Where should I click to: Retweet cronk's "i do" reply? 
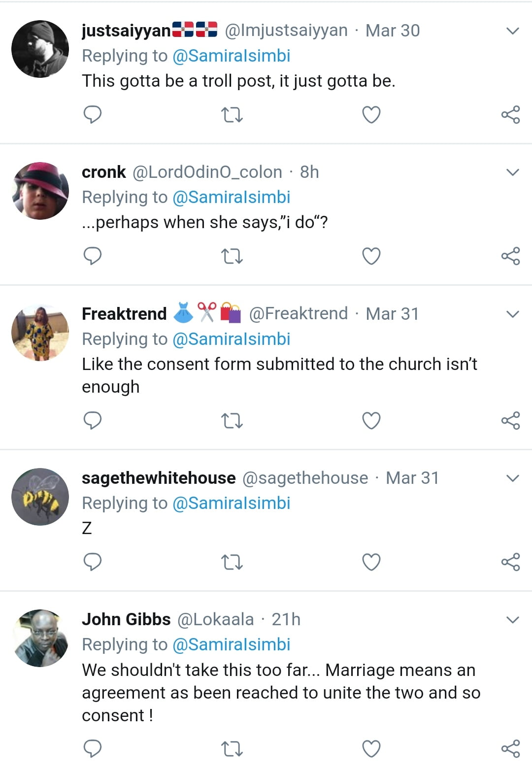pyautogui.click(x=232, y=256)
